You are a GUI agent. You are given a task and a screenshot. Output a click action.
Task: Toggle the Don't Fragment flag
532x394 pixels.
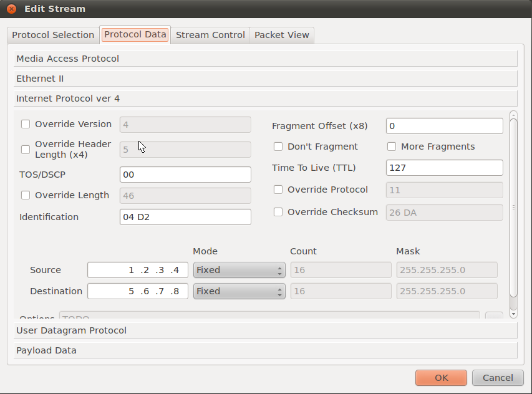278,147
